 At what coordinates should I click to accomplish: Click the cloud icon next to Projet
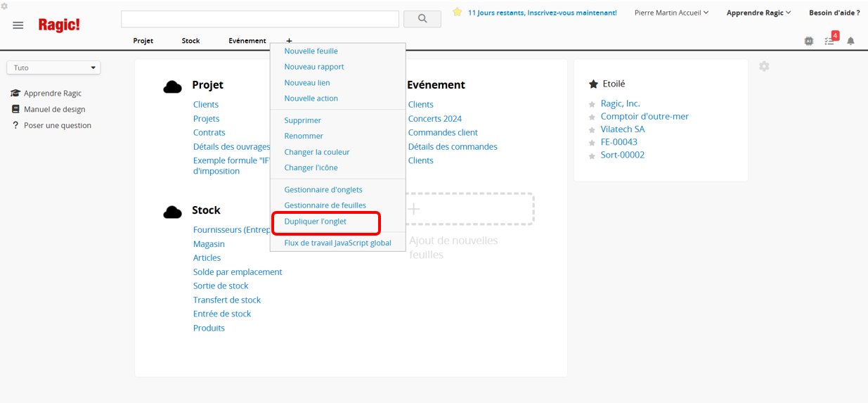pyautogui.click(x=173, y=87)
